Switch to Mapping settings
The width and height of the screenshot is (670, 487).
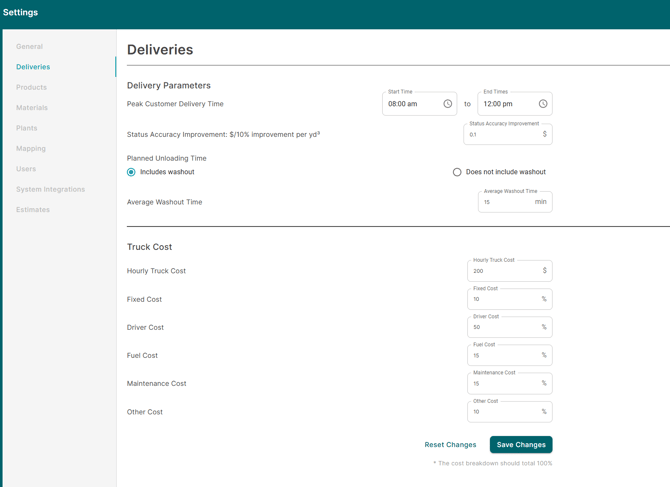click(x=31, y=149)
